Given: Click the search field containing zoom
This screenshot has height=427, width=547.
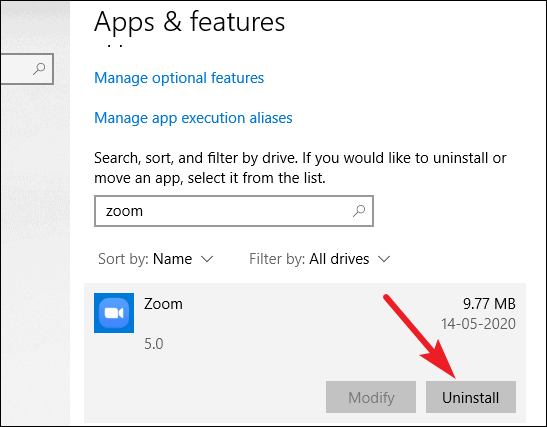Looking at the screenshot, I should pos(234,211).
